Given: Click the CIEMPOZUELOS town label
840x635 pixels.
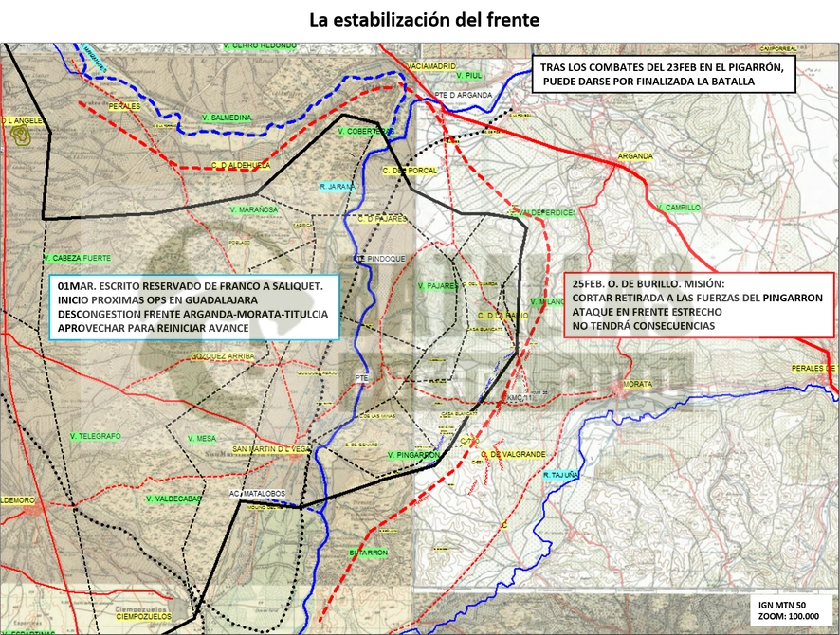Looking at the screenshot, I should [x=143, y=616].
